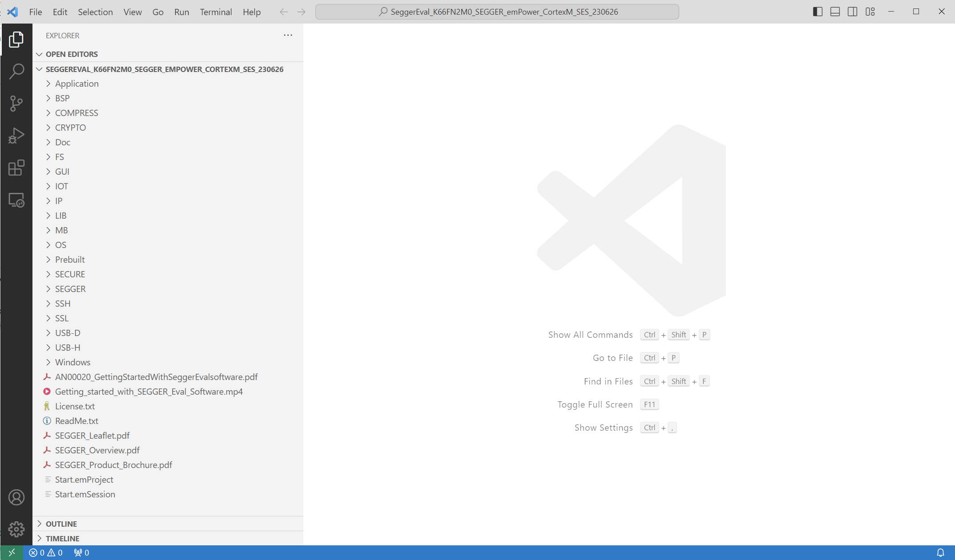The image size is (955, 560).
Task: Collapse the OPEN EDITORS section
Action: 72,54
